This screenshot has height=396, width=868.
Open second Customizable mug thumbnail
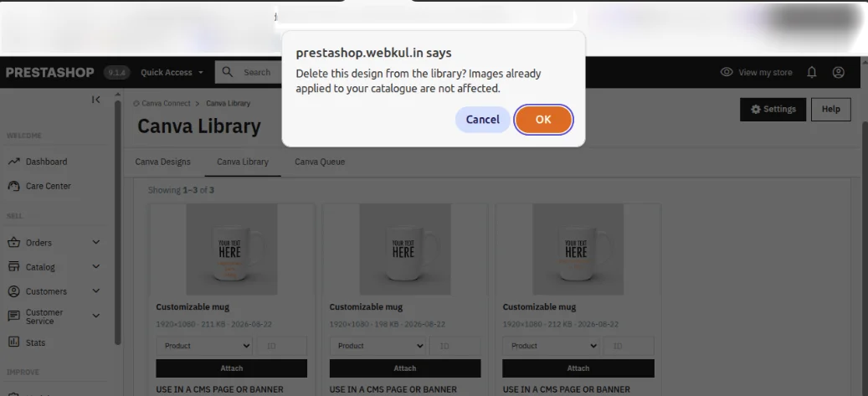tap(405, 249)
